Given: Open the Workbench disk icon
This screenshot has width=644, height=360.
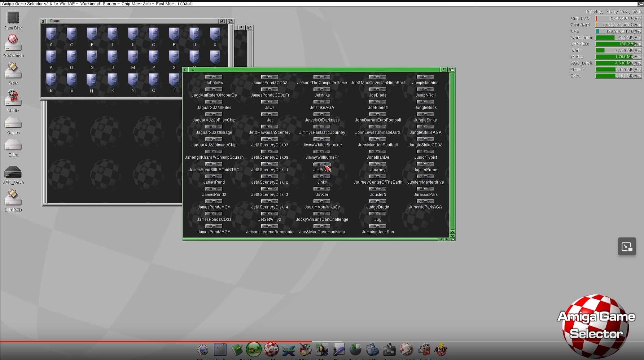Looking at the screenshot, I should [x=13, y=46].
